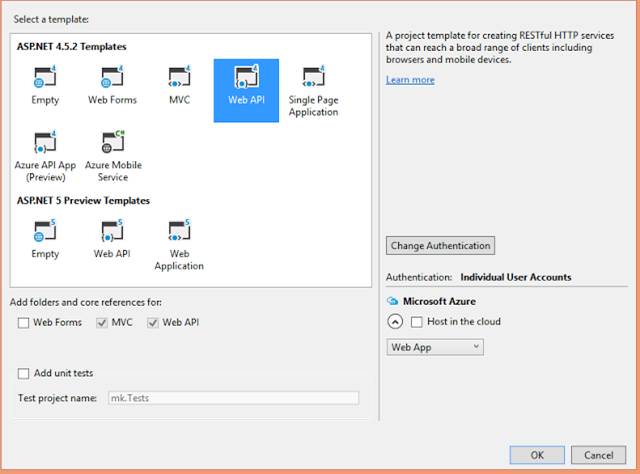Enable the Add unit tests checkbox
640x474 pixels.
tap(24, 374)
